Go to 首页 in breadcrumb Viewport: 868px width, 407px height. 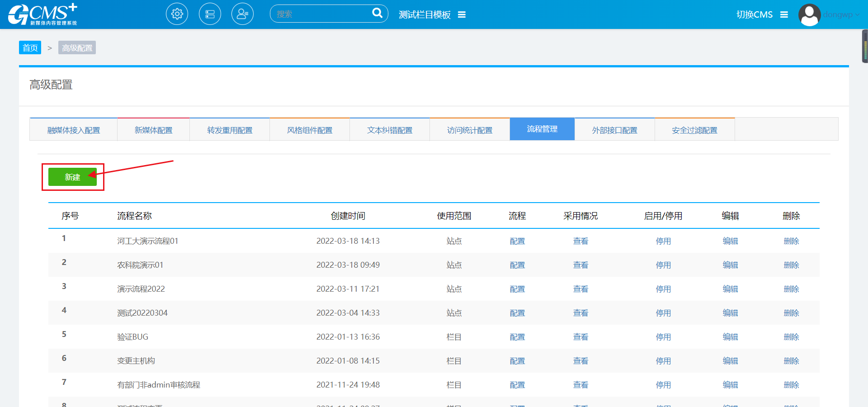(x=30, y=48)
